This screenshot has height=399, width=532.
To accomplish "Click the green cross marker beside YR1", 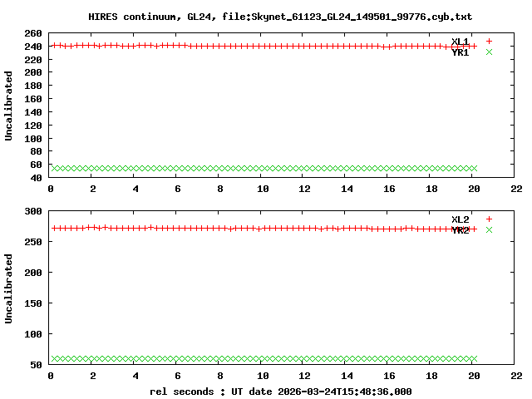I will pos(489,52).
